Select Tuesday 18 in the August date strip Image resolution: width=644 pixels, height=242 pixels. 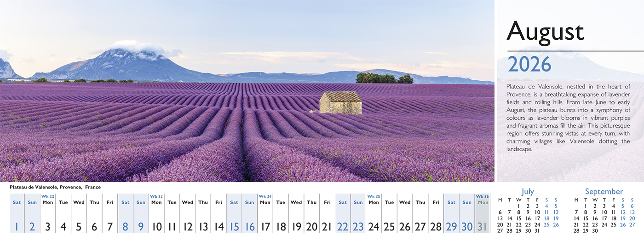tap(281, 213)
